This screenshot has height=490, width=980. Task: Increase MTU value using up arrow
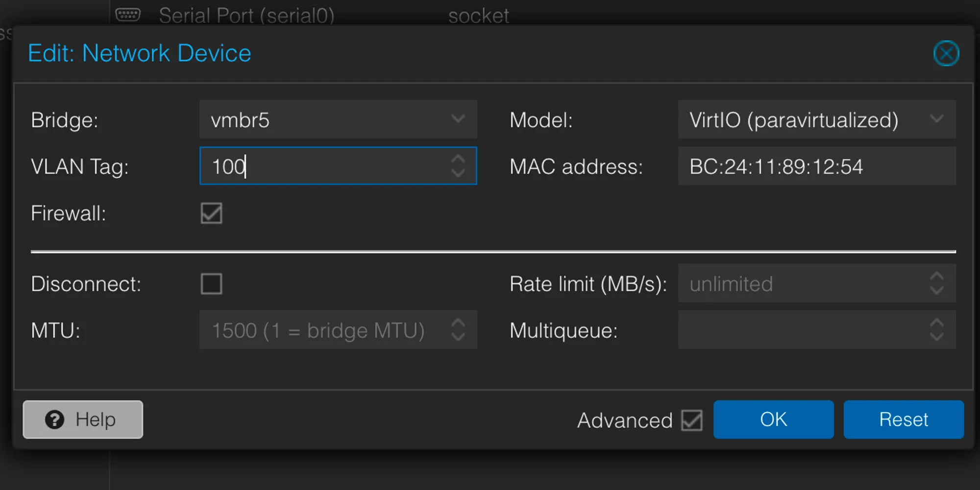pyautogui.click(x=458, y=323)
